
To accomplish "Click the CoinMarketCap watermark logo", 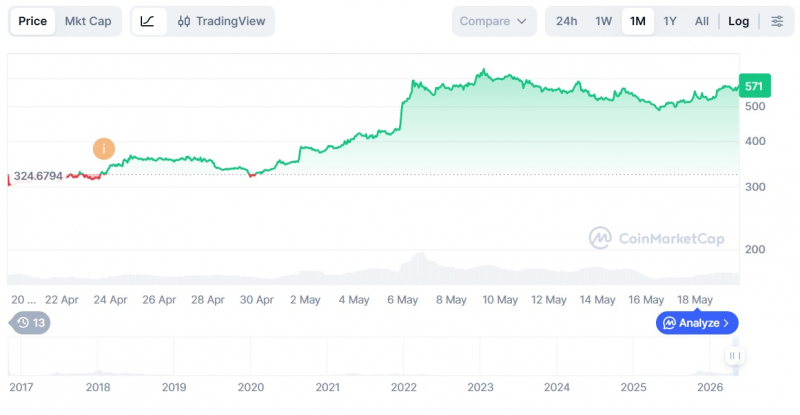I will (x=600, y=238).
